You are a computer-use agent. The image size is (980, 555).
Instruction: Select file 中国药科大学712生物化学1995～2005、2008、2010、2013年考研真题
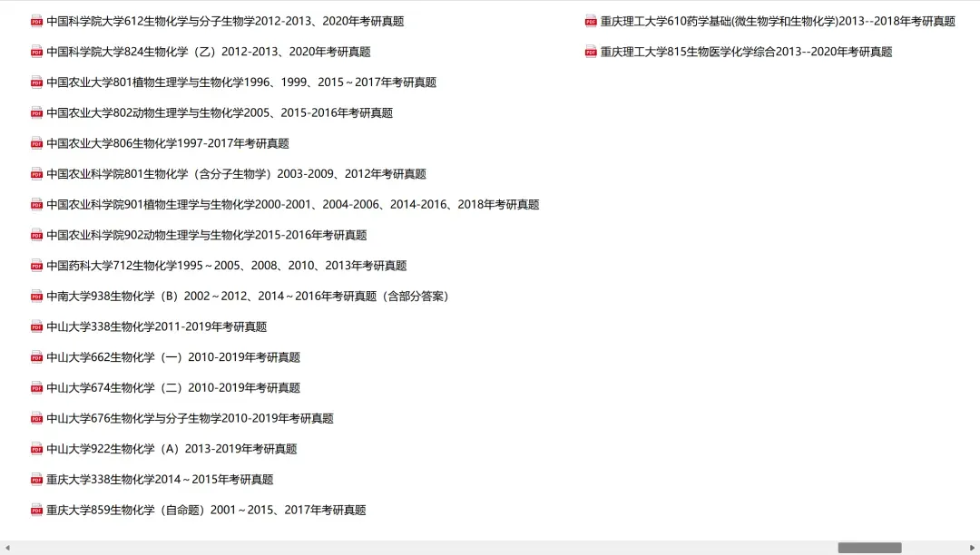point(226,266)
